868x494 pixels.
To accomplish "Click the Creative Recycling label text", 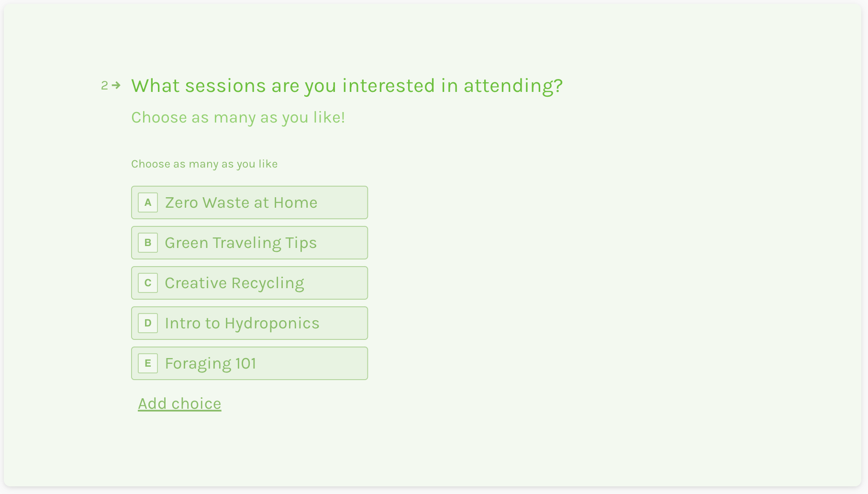I will (234, 283).
